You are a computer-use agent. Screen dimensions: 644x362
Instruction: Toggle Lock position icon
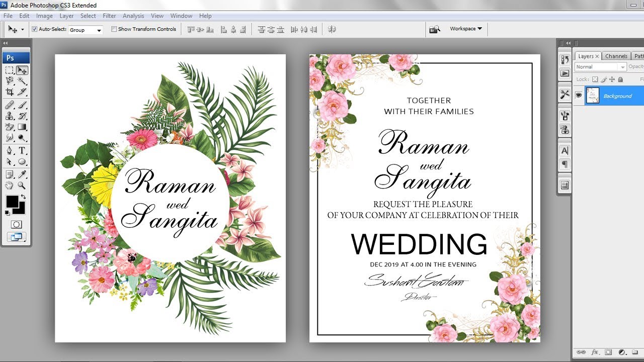(x=612, y=79)
